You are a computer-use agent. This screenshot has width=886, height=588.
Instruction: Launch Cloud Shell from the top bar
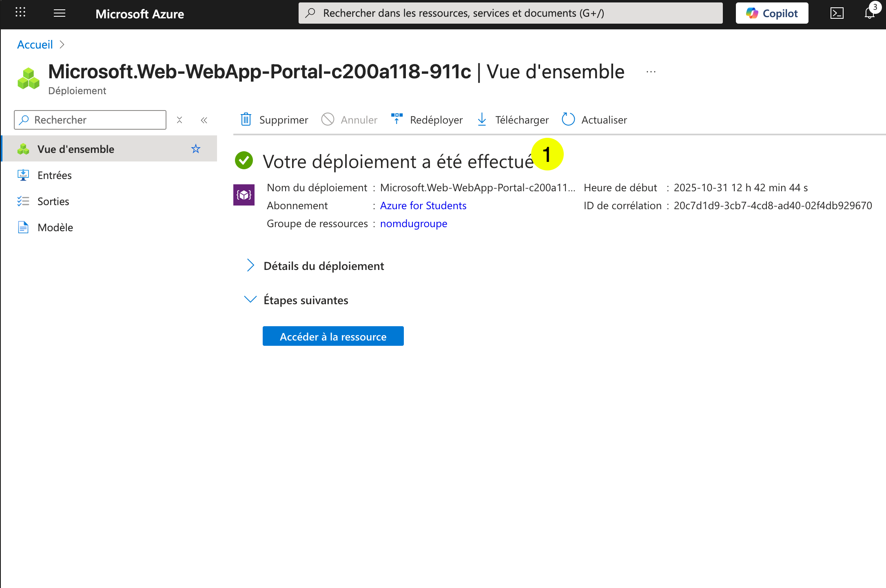837,13
